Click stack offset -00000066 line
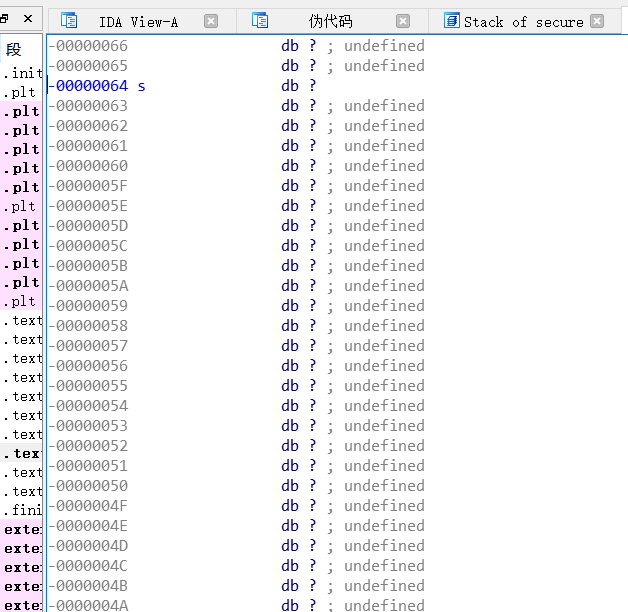 click(x=90, y=46)
